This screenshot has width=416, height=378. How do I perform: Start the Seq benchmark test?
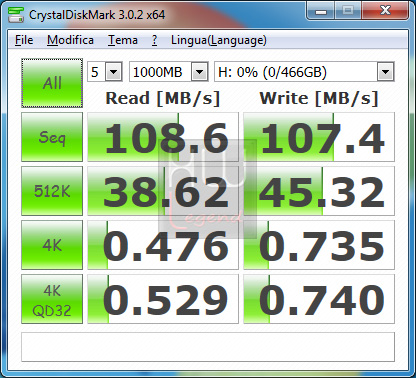tap(52, 137)
